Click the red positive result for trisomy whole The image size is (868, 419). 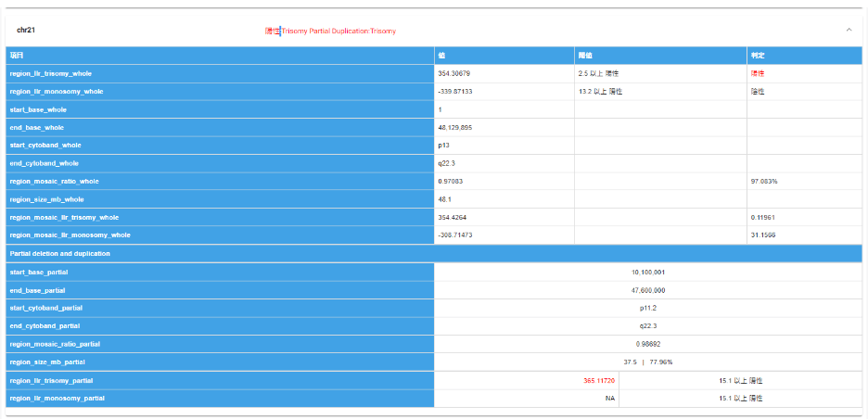tap(758, 73)
